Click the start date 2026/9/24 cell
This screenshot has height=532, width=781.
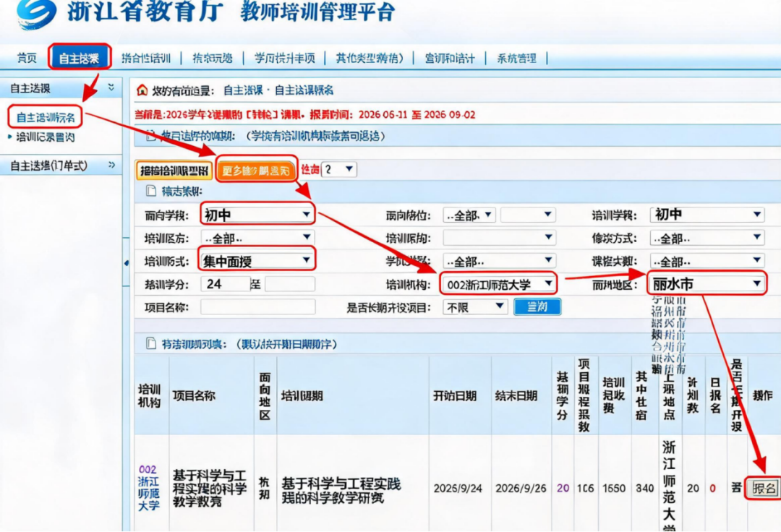pyautogui.click(x=458, y=488)
